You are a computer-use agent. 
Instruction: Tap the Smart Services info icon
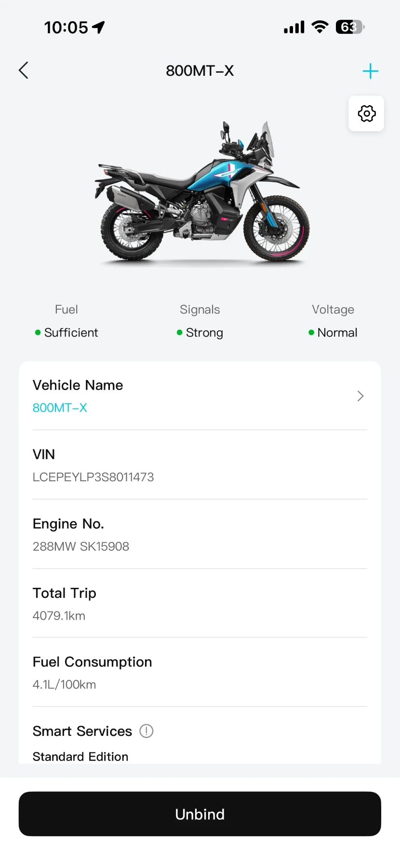tap(147, 731)
